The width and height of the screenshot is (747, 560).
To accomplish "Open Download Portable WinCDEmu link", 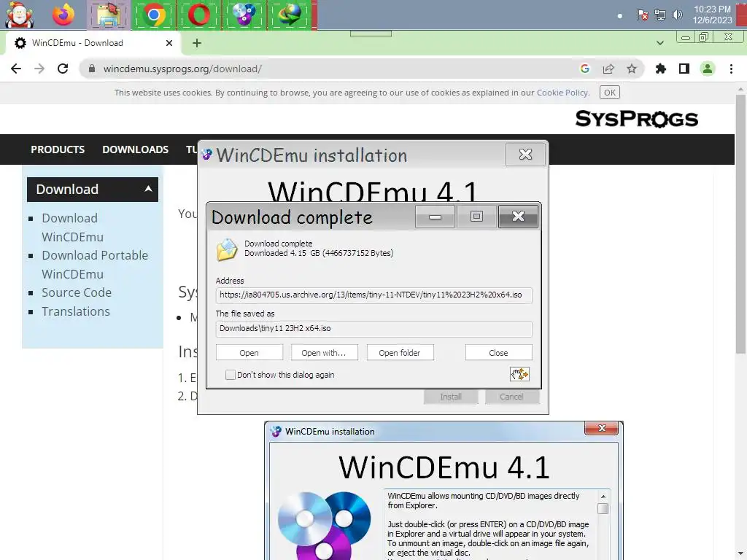I will [x=95, y=264].
